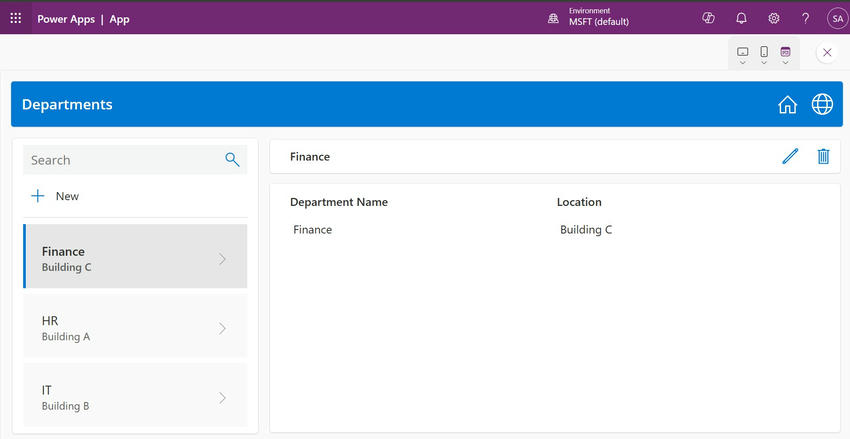Click the App label in header
The height and width of the screenshot is (439, 850).
119,20
